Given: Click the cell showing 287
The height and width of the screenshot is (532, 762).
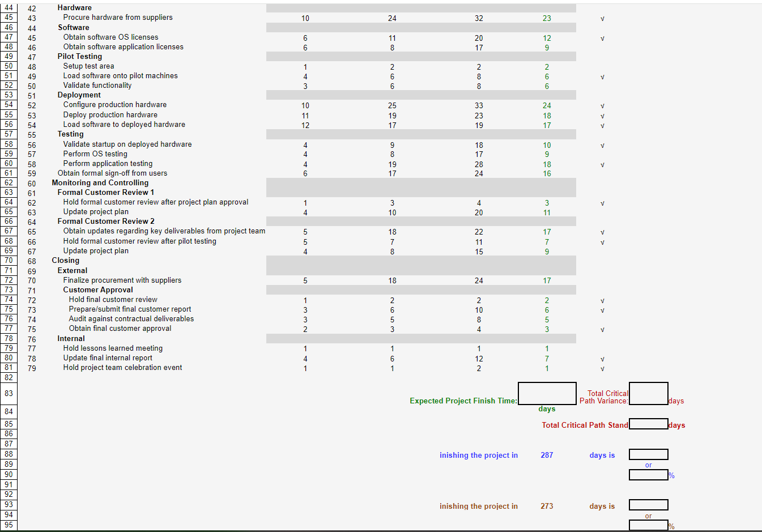Looking at the screenshot, I should (x=547, y=455).
